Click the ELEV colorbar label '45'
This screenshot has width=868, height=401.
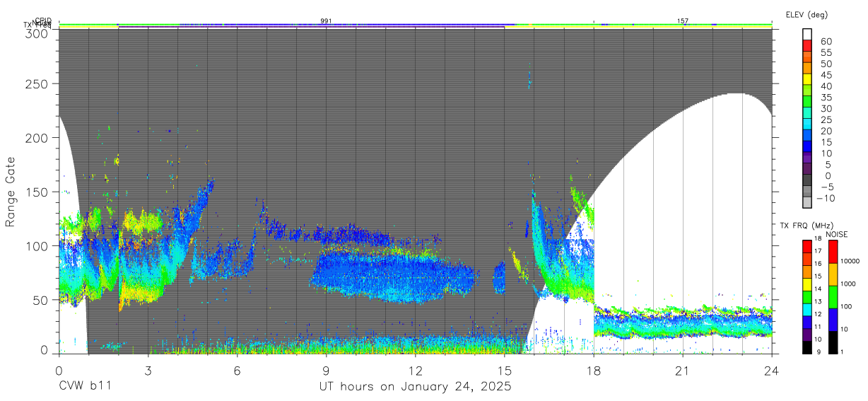(826, 75)
